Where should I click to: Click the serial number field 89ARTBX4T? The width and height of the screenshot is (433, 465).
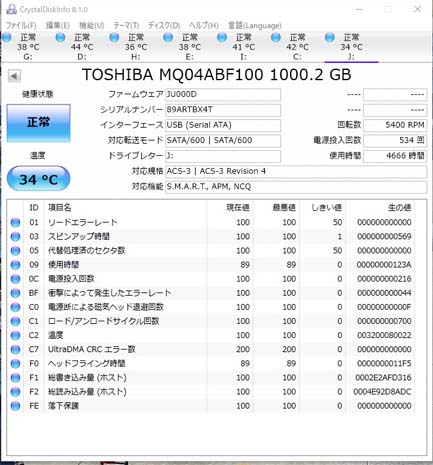223,110
